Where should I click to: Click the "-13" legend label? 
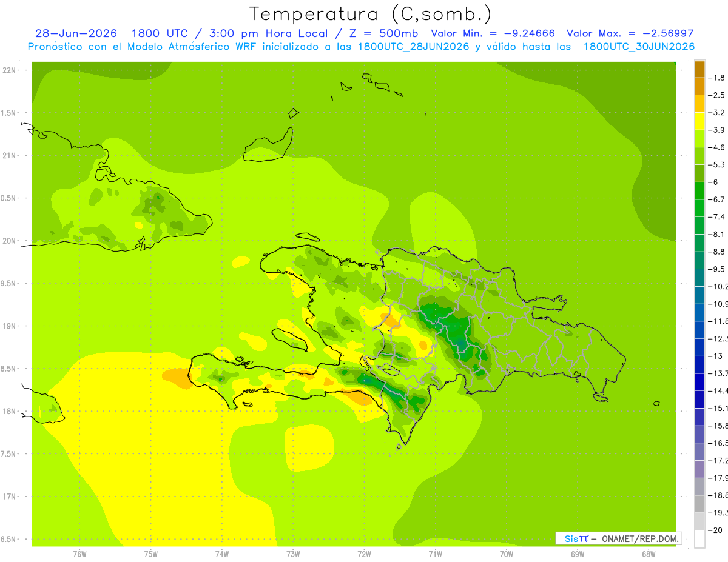pos(716,356)
